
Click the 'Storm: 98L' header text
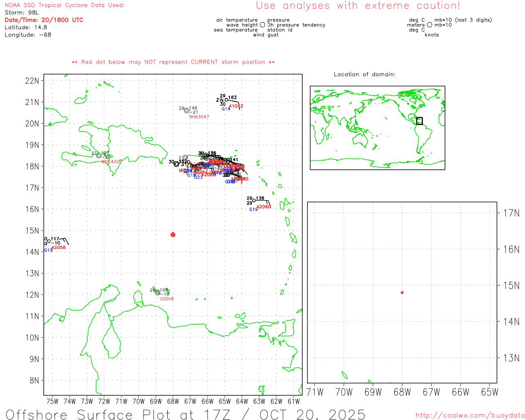(22, 13)
